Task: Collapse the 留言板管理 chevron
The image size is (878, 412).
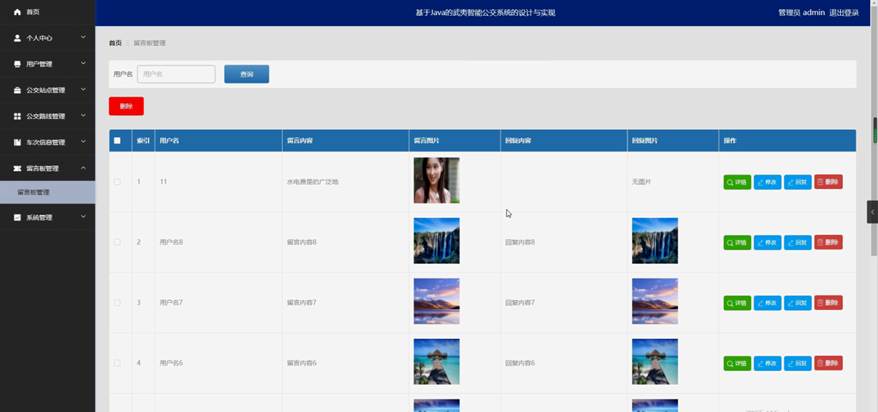Action: click(x=83, y=168)
